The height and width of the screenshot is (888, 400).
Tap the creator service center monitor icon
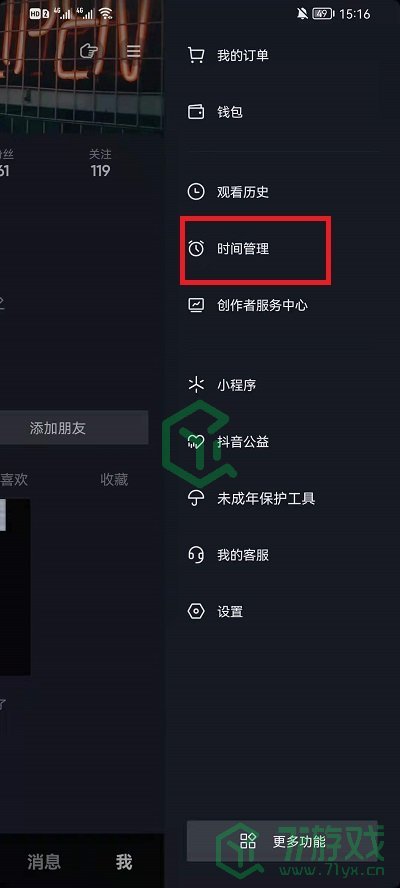click(195, 305)
